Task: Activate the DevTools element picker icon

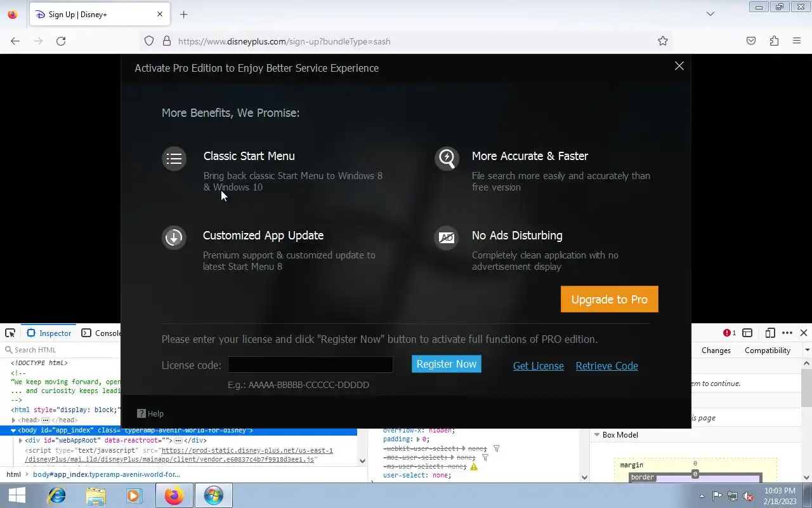Action: coord(10,333)
